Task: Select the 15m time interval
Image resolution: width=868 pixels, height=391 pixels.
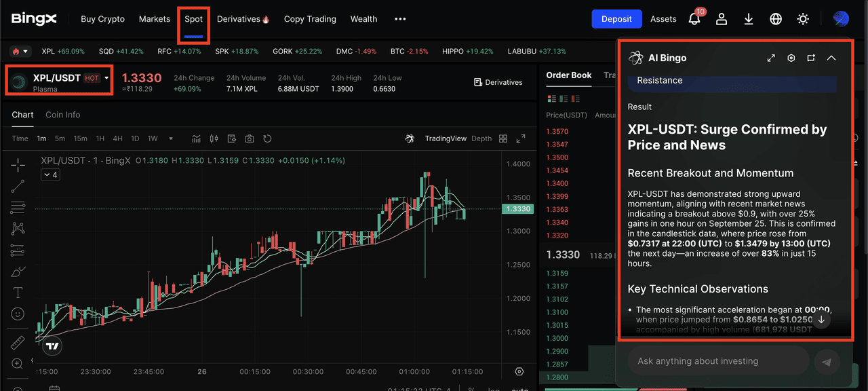Action: pyautogui.click(x=80, y=138)
